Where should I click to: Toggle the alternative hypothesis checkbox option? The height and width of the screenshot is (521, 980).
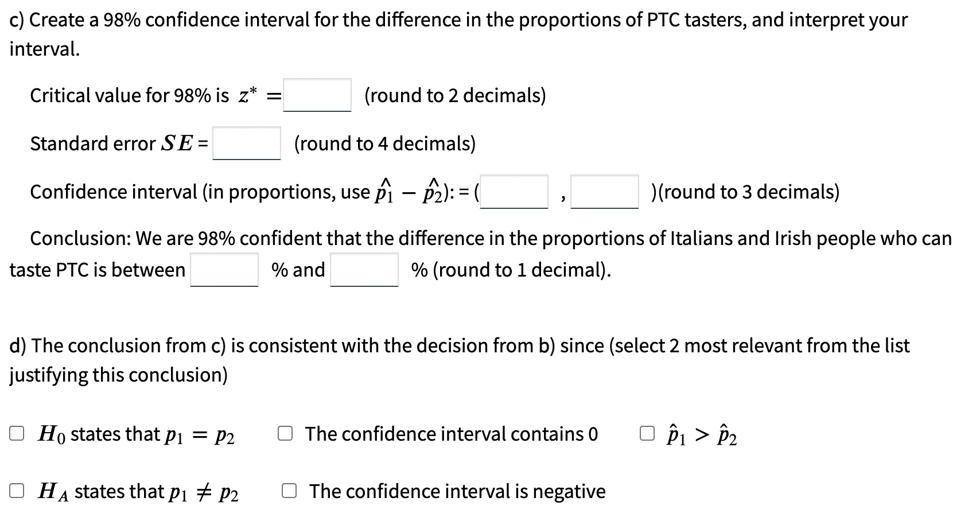(x=16, y=489)
